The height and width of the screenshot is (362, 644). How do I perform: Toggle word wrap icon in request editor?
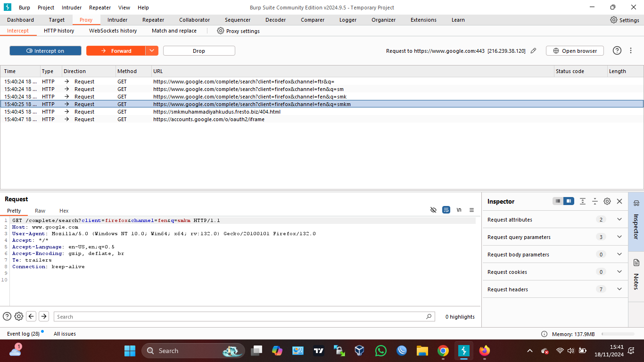point(446,210)
